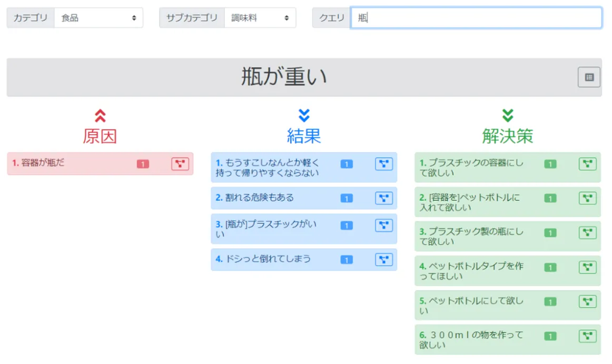612x364 pixels.
Task: Open graph icon for プラスチックの容器にして欲しい
Action: (x=587, y=164)
